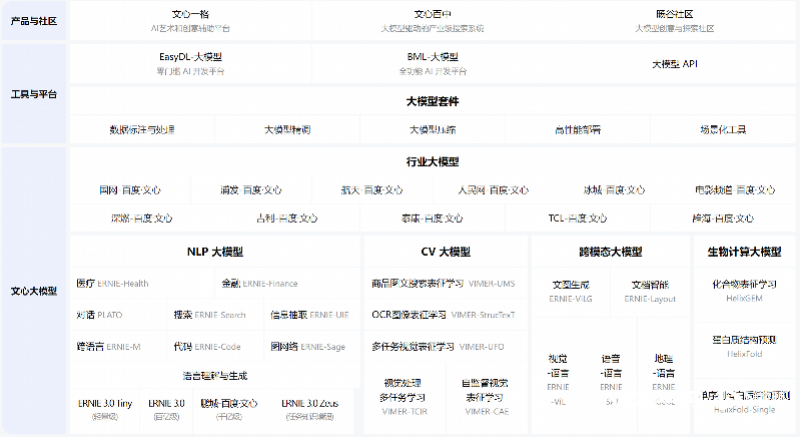Click the 吉利-百度·文心 industry model
Screen dimensions: 800x437
tap(287, 218)
